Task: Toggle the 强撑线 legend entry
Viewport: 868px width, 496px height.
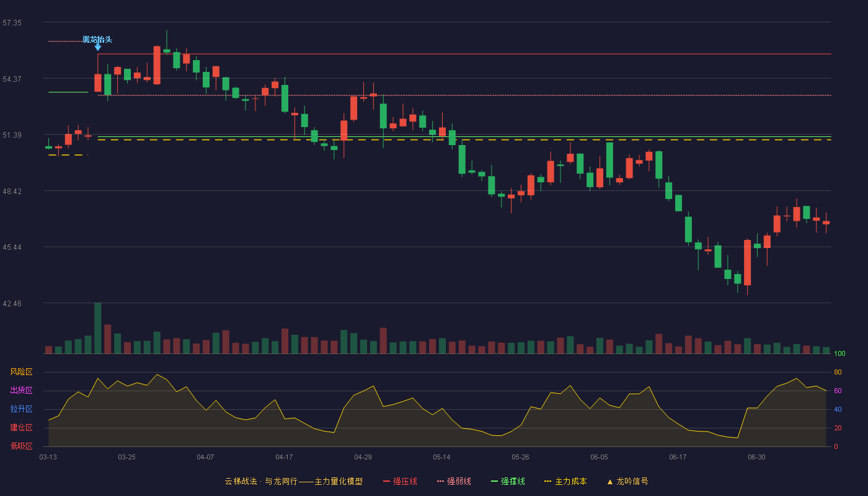Action: (508, 481)
